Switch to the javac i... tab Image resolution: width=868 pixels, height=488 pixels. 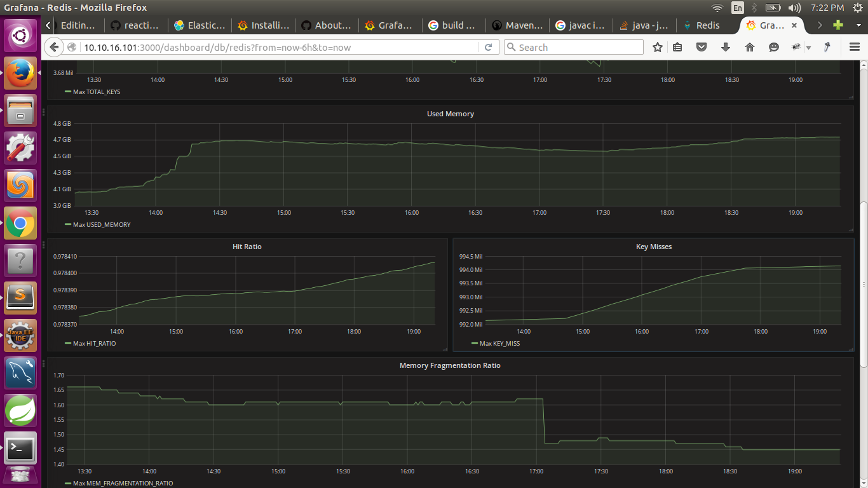[581, 25]
